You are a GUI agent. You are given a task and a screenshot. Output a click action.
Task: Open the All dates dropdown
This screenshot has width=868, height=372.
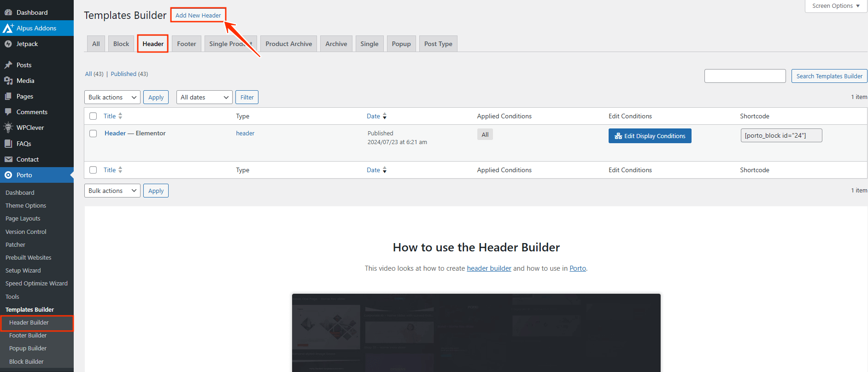[205, 97]
